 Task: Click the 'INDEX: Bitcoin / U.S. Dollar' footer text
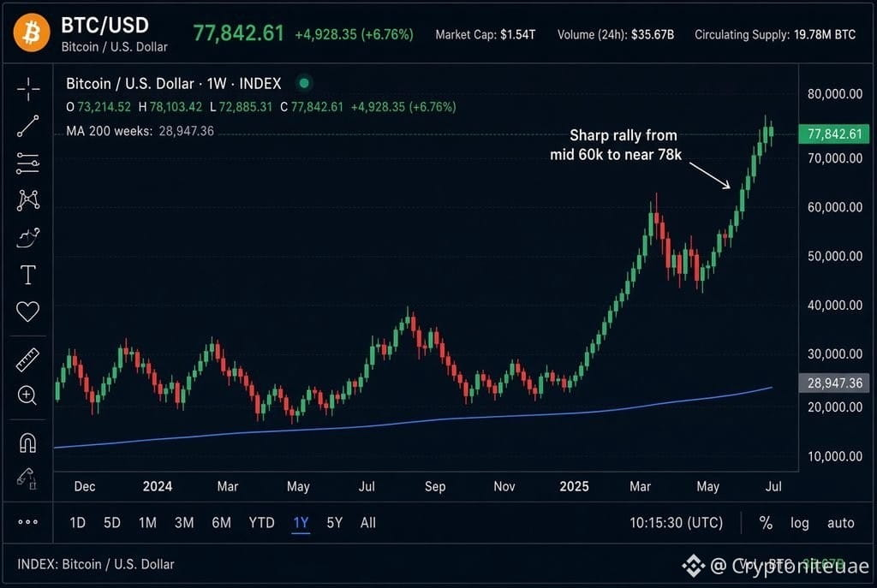pos(96,564)
